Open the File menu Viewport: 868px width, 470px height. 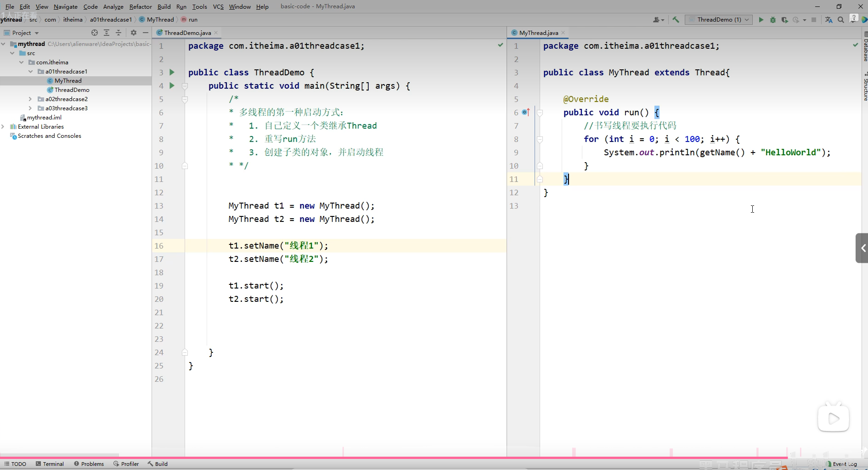10,6
